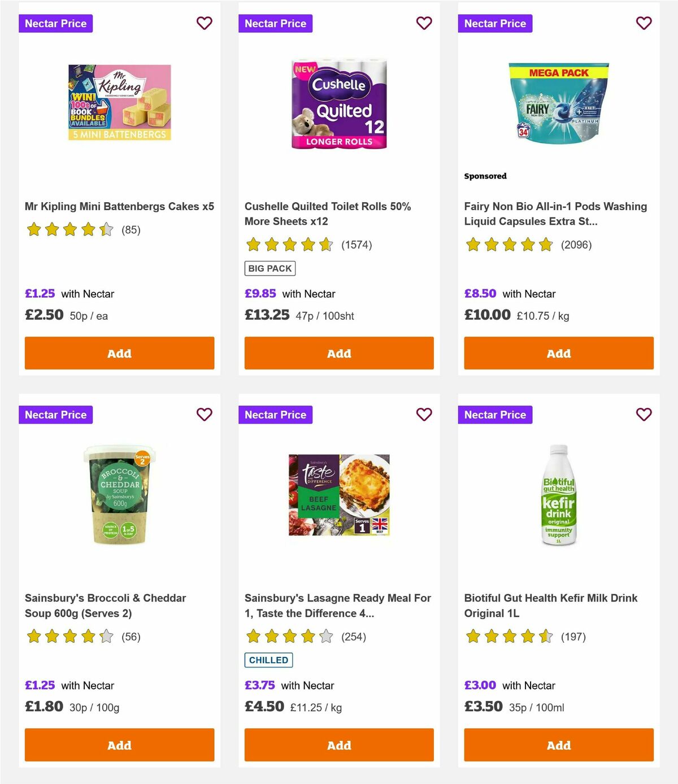Toggle the CHILLED tag on the lasagne meal
Image resolution: width=678 pixels, height=784 pixels.
pos(268,660)
